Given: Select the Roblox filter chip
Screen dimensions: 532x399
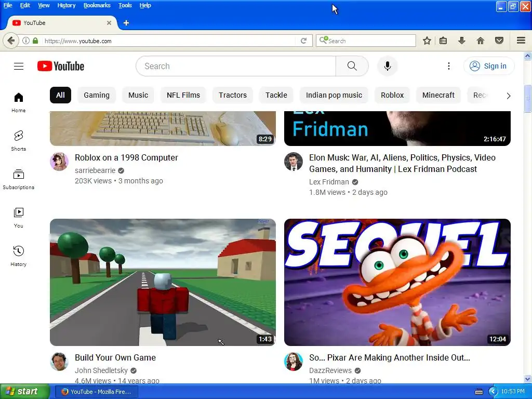Looking at the screenshot, I should pos(392,95).
